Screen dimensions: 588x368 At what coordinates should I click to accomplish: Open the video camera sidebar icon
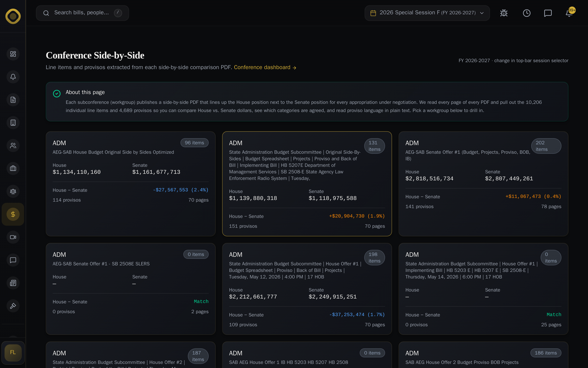click(x=13, y=237)
